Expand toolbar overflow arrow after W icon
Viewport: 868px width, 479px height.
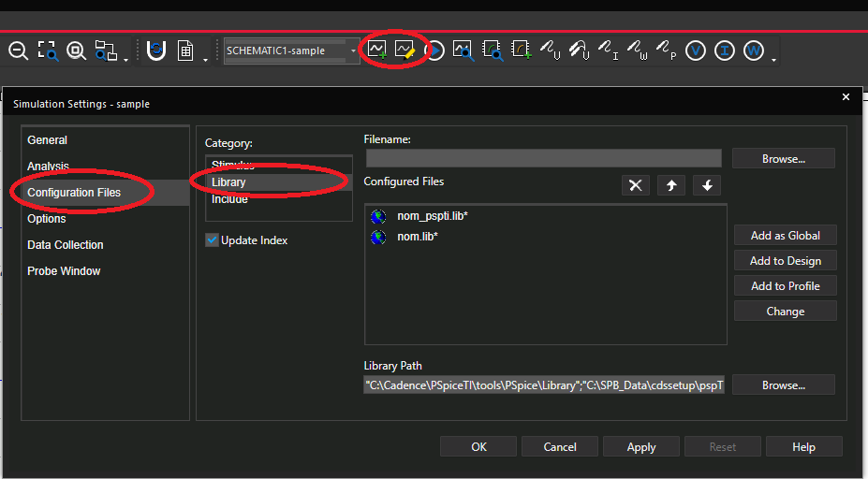773,59
